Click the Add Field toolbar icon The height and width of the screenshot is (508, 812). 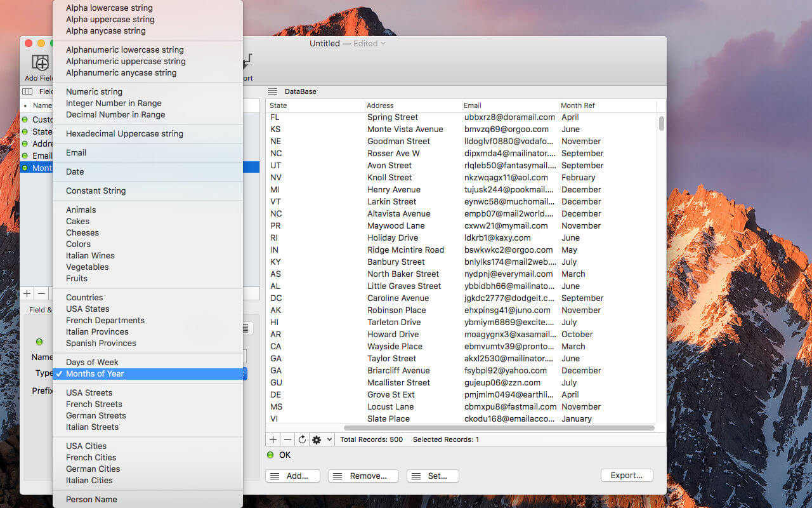(40, 63)
